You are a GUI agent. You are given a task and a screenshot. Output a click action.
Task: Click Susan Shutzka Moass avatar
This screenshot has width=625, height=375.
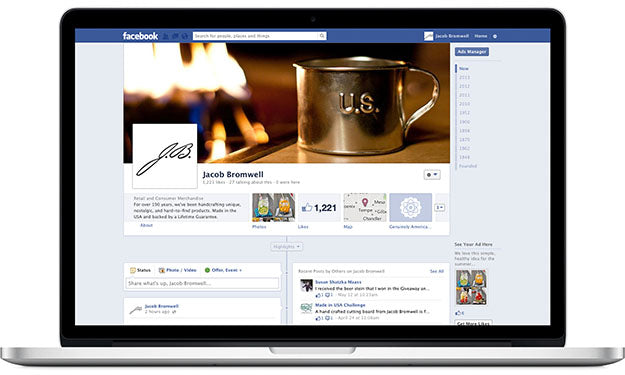(x=306, y=285)
